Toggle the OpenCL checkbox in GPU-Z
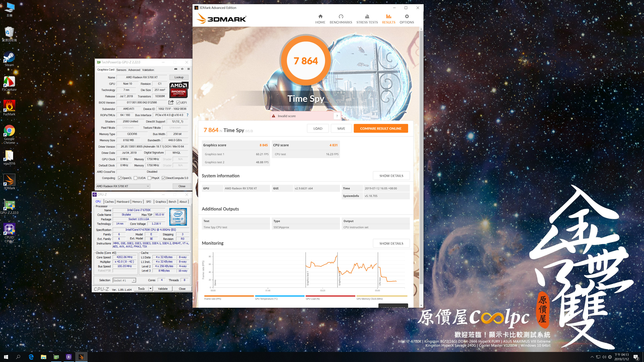Viewport: 644px width, 362px height. pos(120,178)
